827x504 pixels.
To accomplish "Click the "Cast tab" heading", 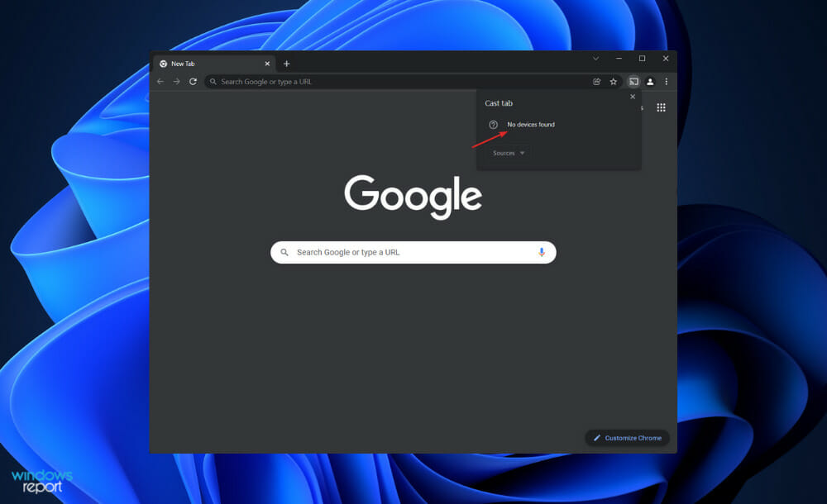I will pos(499,103).
